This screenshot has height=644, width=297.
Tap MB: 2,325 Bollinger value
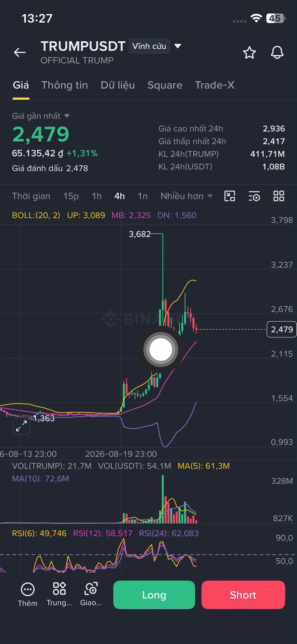click(x=131, y=215)
